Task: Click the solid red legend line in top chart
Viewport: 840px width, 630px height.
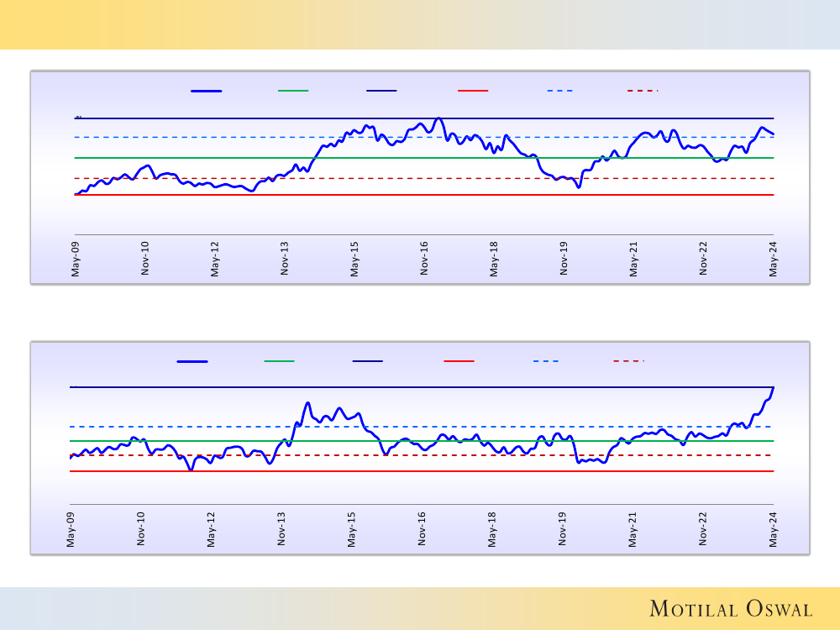Action: tap(473, 90)
